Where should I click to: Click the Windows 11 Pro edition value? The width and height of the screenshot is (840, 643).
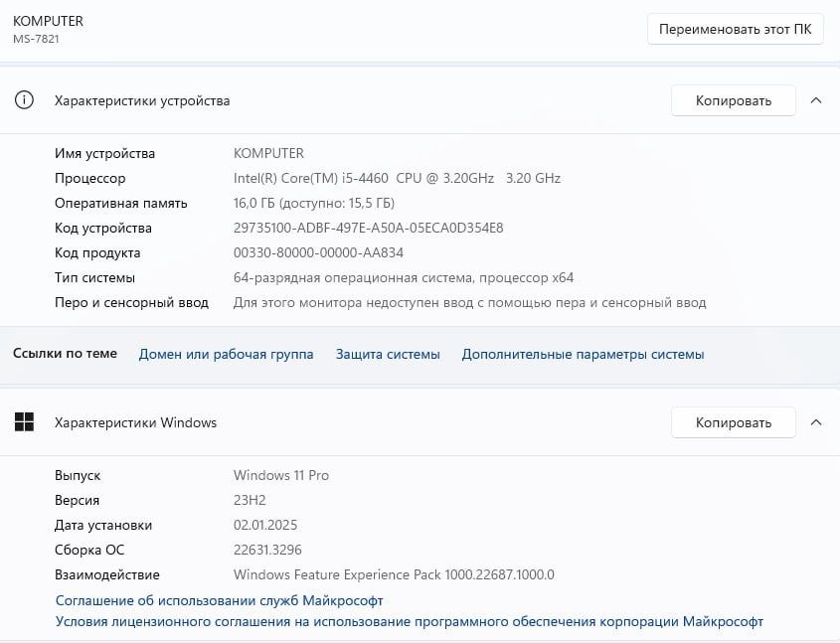pyautogui.click(x=281, y=475)
